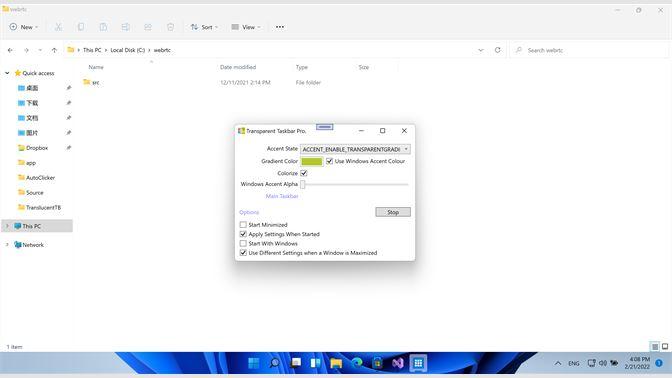Enable Start With Windows checkbox

pos(243,243)
